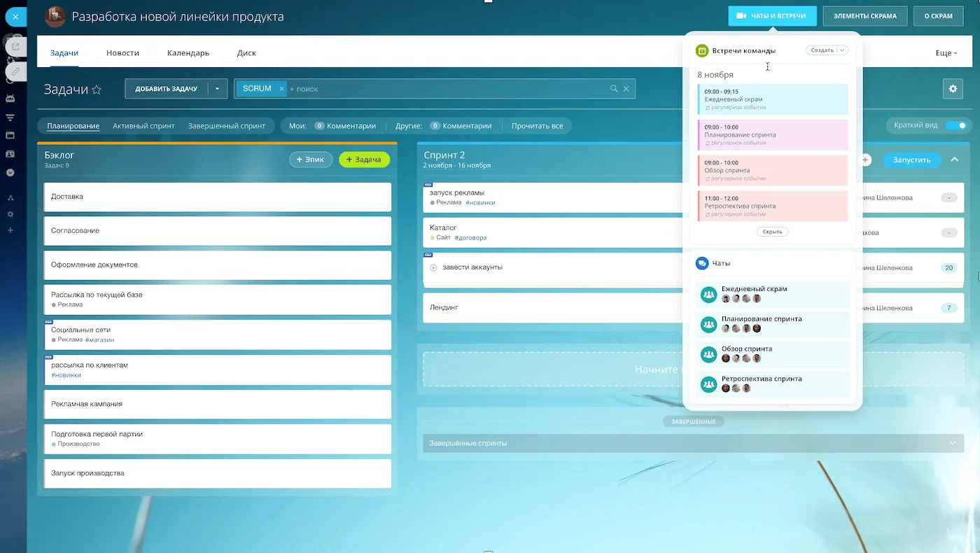
Task: Click the round plus icon beside Запустить
Action: click(x=865, y=160)
